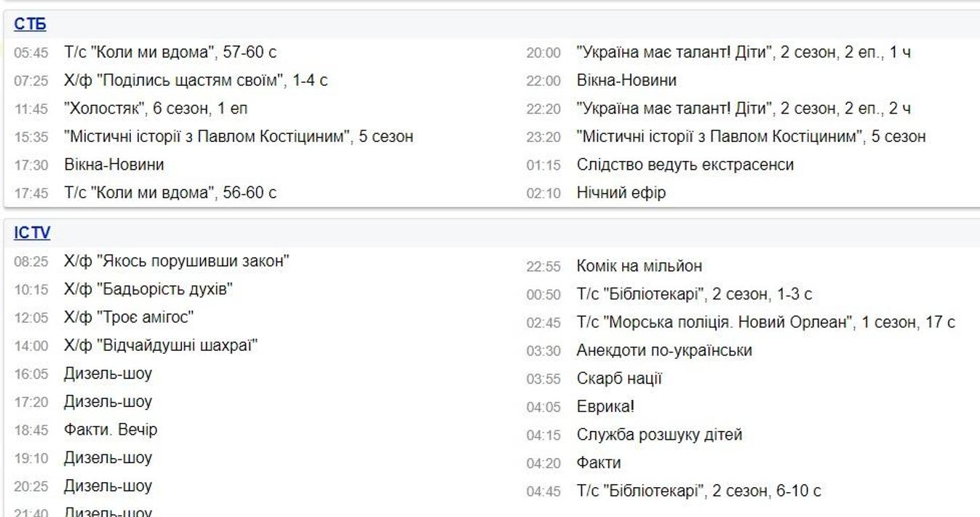Click Вікна-Новини at 17:30
The height and width of the screenshot is (517, 980).
click(114, 165)
